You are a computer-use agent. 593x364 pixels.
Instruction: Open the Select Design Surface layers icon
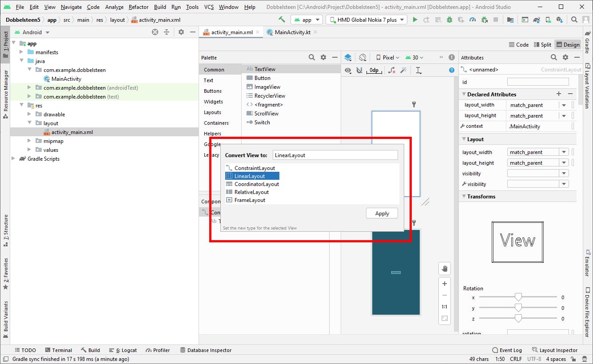348,57
